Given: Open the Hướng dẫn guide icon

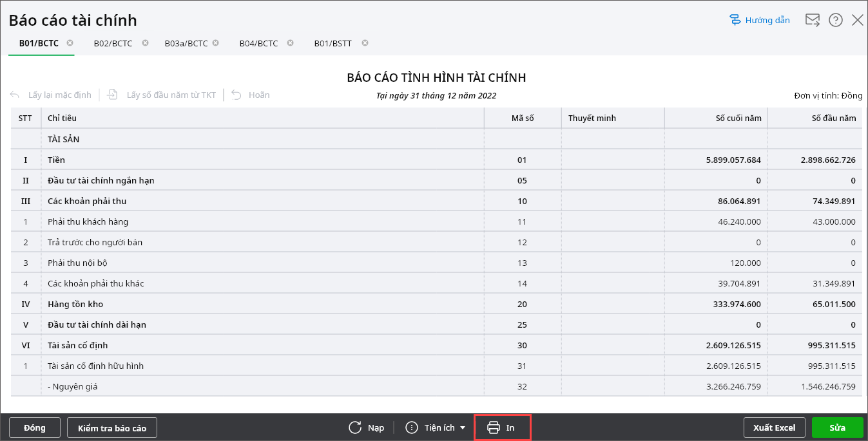Looking at the screenshot, I should [735, 20].
